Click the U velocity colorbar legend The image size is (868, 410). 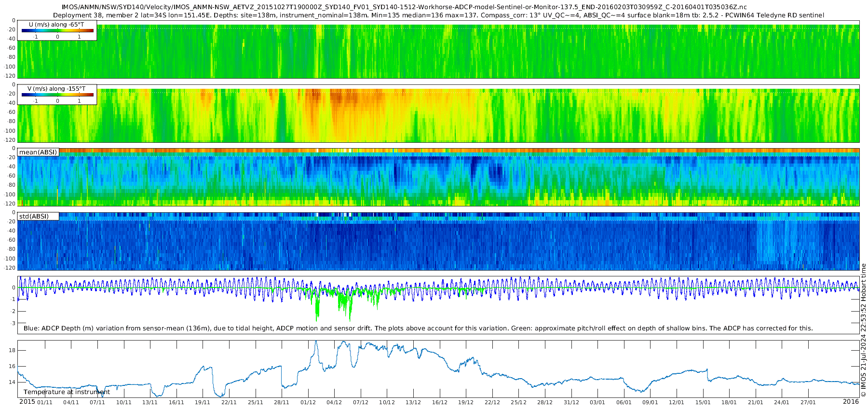(x=57, y=31)
